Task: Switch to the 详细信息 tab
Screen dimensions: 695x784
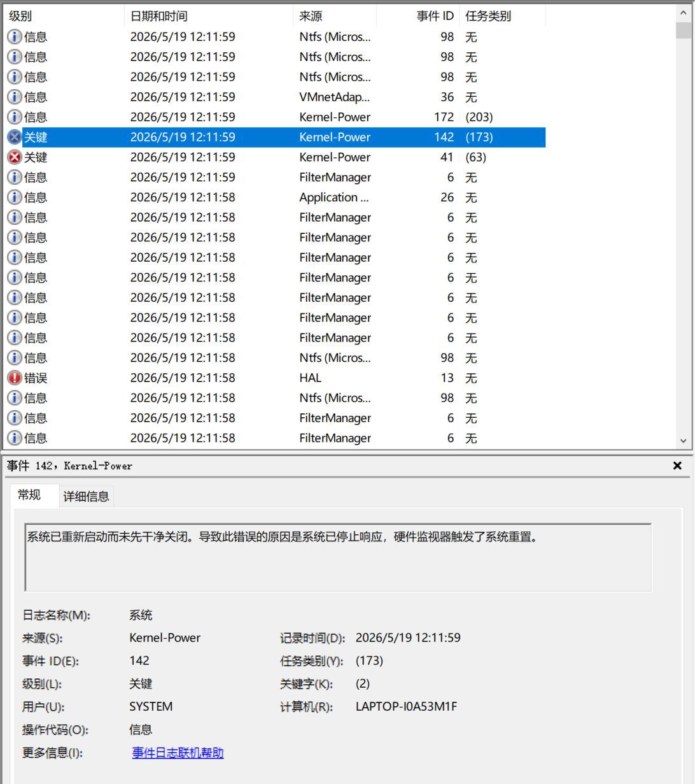Action: pyautogui.click(x=86, y=497)
